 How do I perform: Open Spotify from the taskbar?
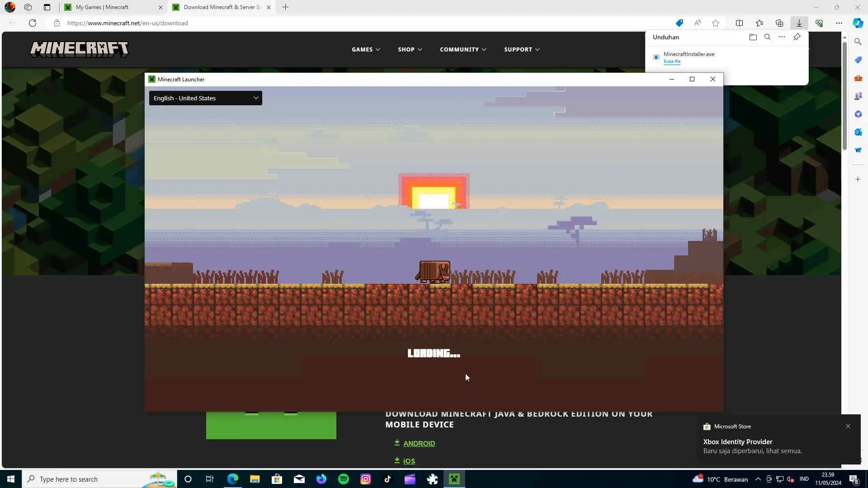[344, 479]
